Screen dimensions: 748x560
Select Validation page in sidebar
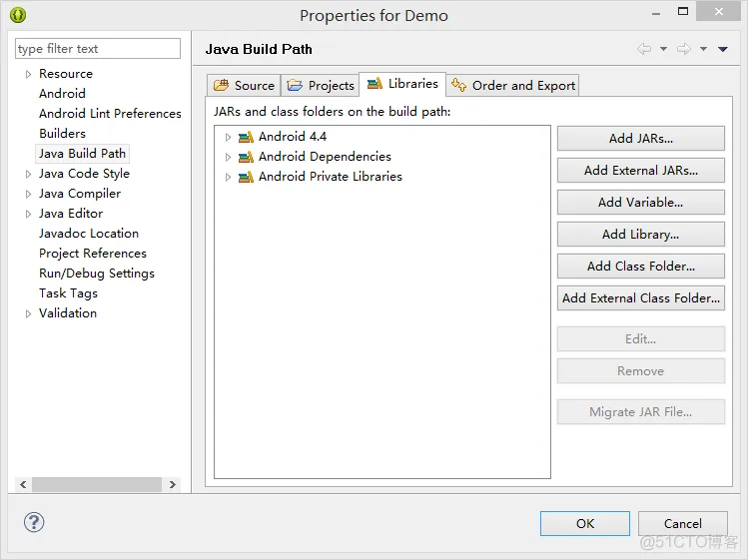coord(68,313)
